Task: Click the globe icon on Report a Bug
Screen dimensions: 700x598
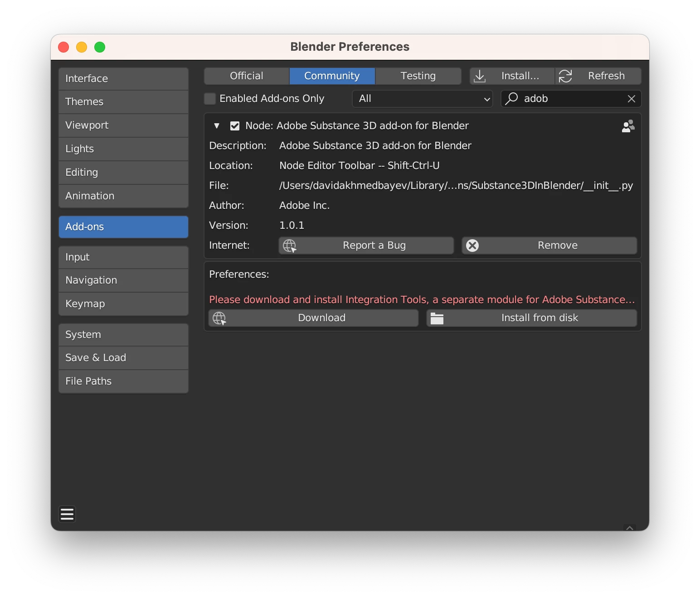Action: click(290, 246)
